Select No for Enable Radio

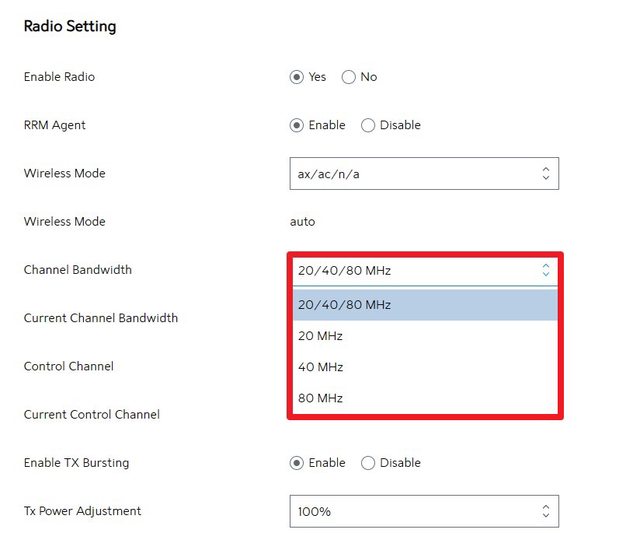(x=349, y=77)
